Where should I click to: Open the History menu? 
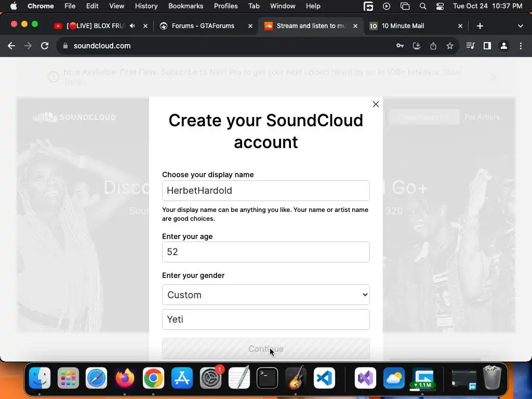(146, 6)
